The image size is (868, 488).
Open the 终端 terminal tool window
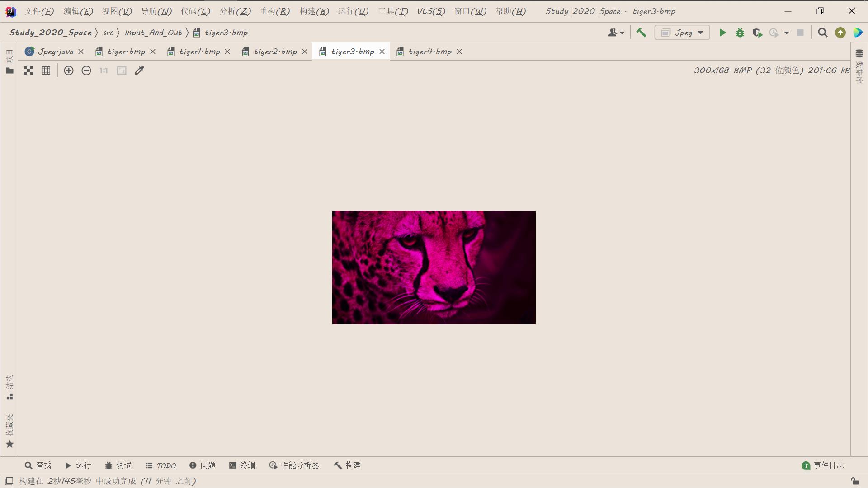coord(242,465)
